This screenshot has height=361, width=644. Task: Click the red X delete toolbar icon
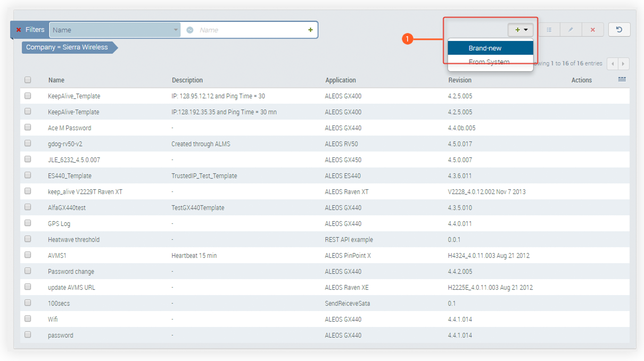pyautogui.click(x=592, y=30)
